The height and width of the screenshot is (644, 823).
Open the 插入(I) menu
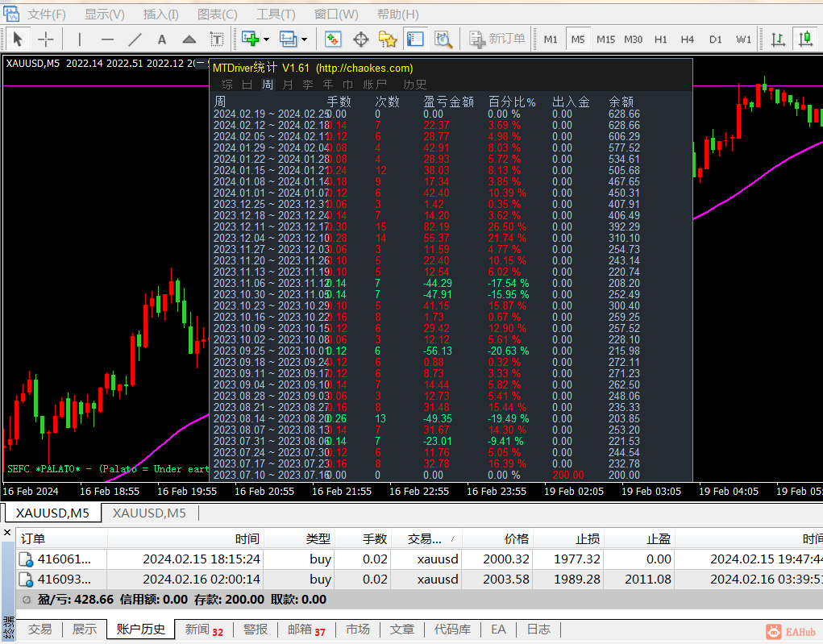(160, 15)
